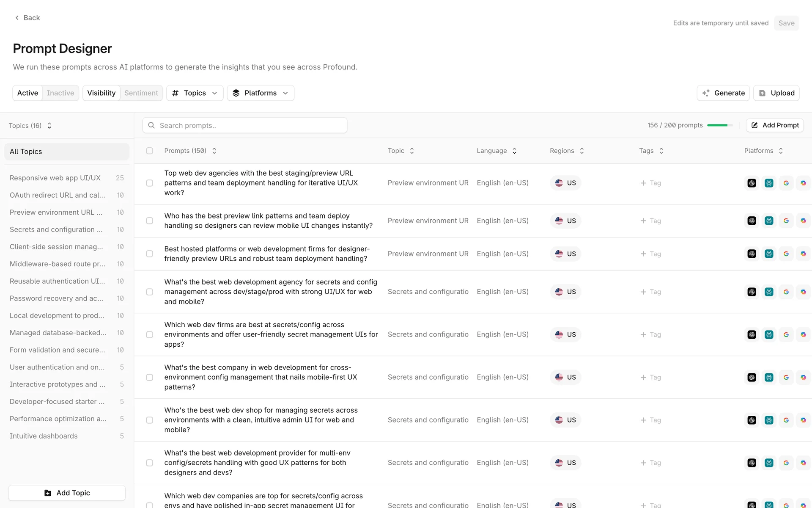The height and width of the screenshot is (508, 812).
Task: Click Add Topic at sidebar bottom
Action: tap(67, 493)
